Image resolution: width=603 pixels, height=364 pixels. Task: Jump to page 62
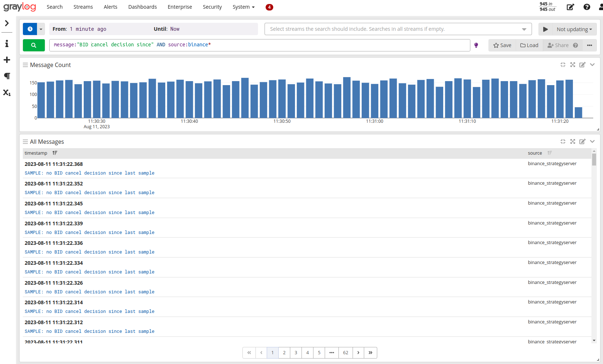[x=345, y=353]
